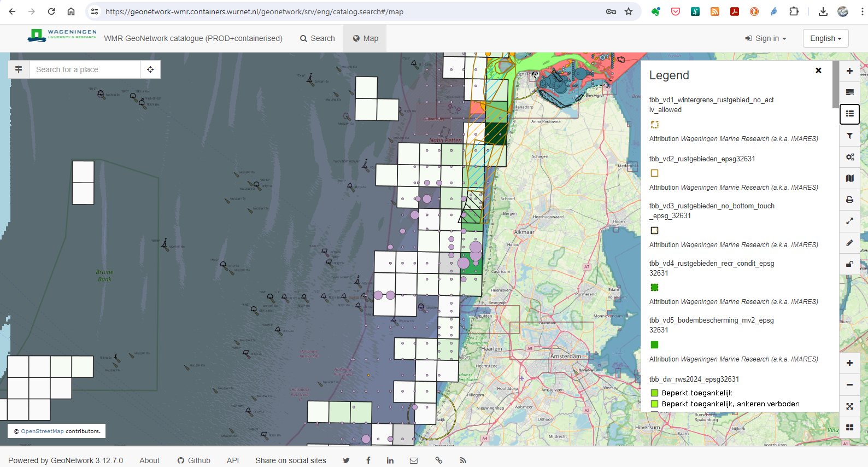Screen dimensions: 868x467
Task: Click the Search for a place field
Action: 85,69
